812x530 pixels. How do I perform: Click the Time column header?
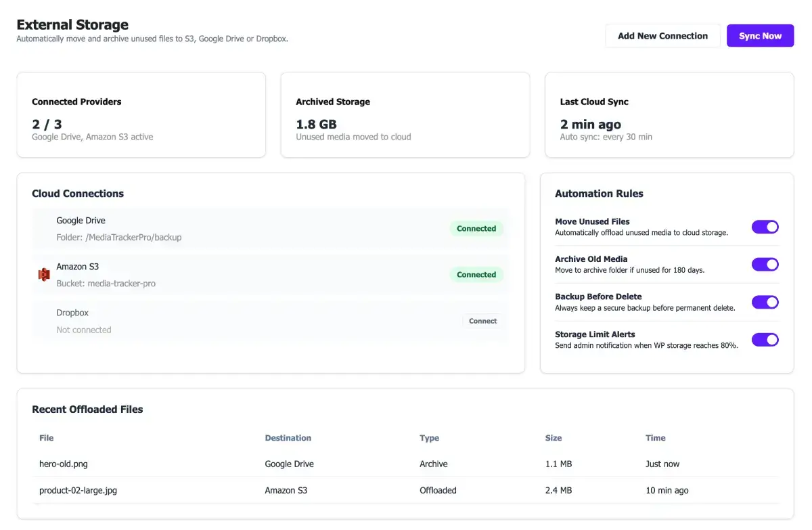(656, 438)
